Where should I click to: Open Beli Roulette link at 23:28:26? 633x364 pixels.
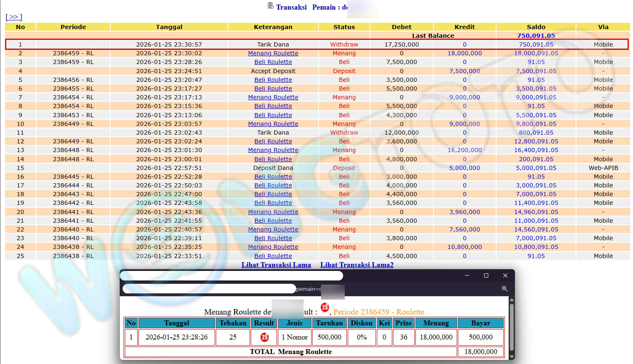pos(273,62)
